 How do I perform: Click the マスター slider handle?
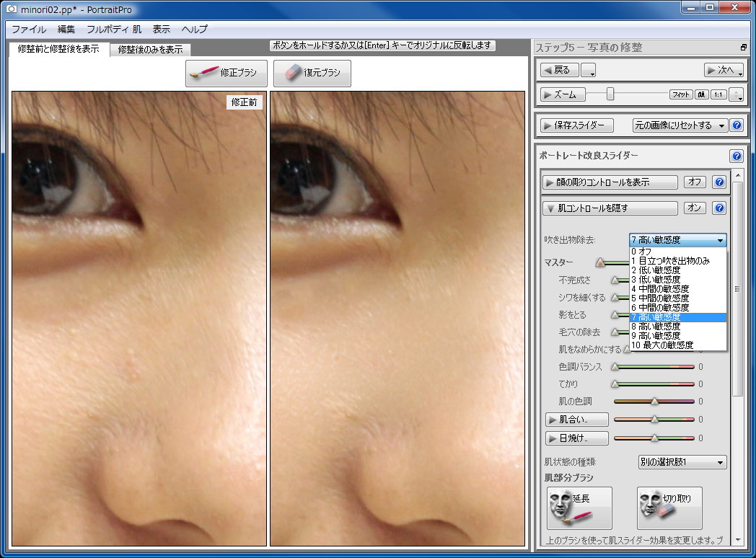click(x=599, y=262)
